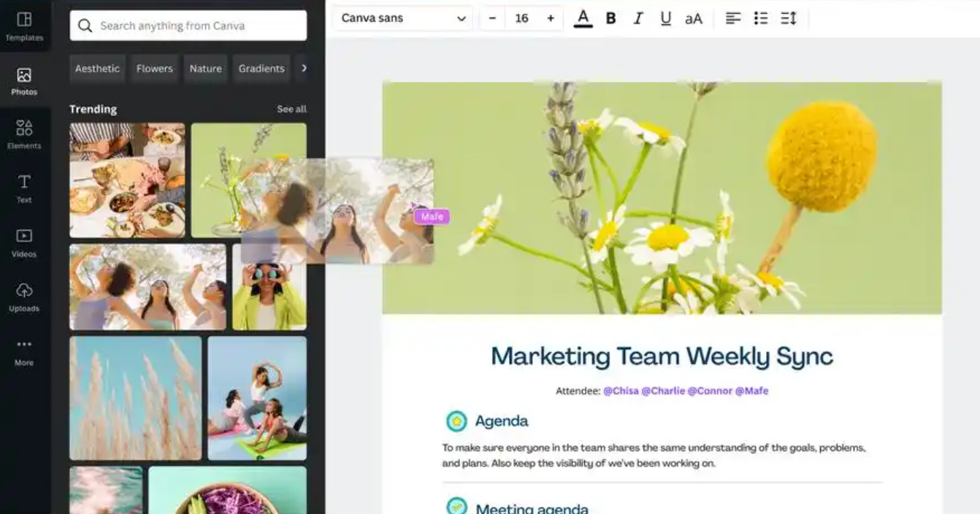Viewport: 980px width, 514px height.
Task: Select the flower banner image in document
Action: (x=662, y=198)
